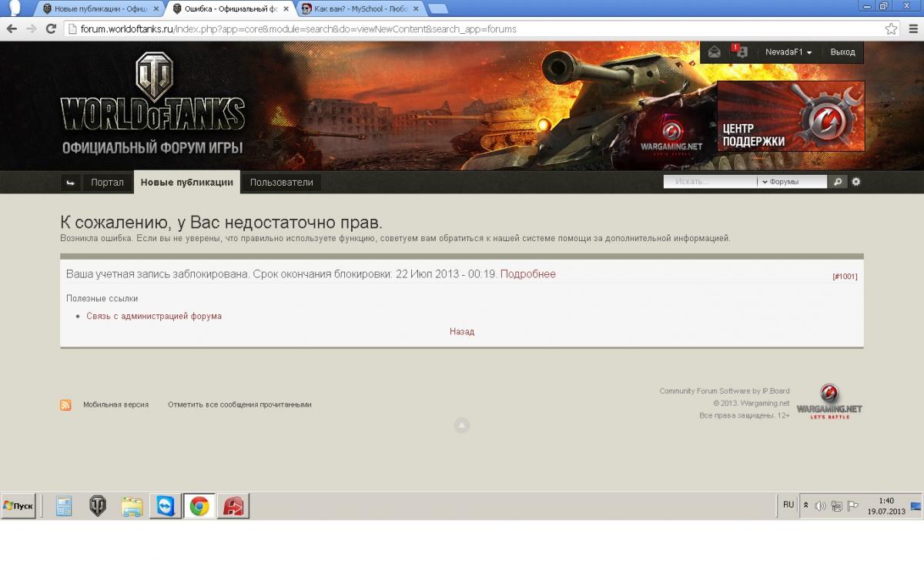
Task: Click the #1001 error code link
Action: (845, 276)
